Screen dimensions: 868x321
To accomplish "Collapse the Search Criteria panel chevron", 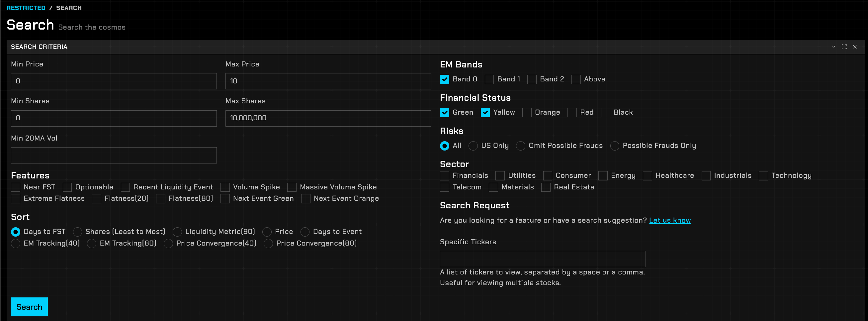I will pyautogui.click(x=833, y=47).
